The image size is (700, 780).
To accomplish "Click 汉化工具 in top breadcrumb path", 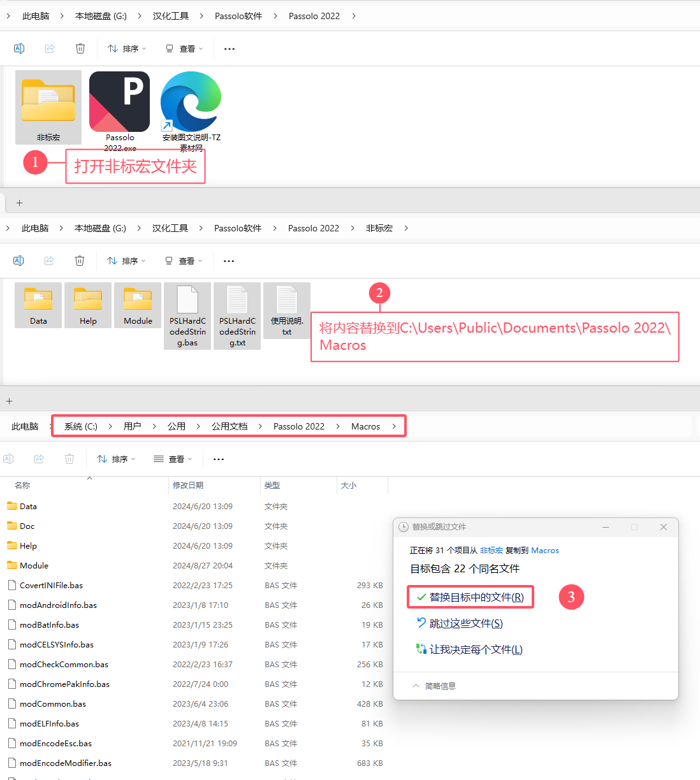I will click(x=171, y=16).
